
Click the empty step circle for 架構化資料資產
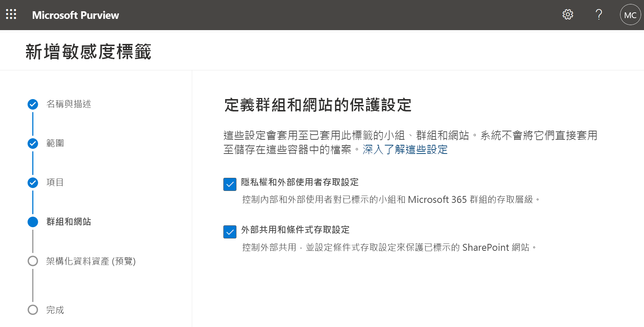33,261
